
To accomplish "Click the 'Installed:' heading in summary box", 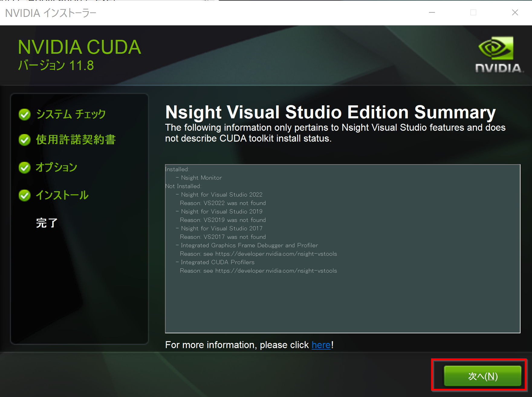I will click(177, 169).
